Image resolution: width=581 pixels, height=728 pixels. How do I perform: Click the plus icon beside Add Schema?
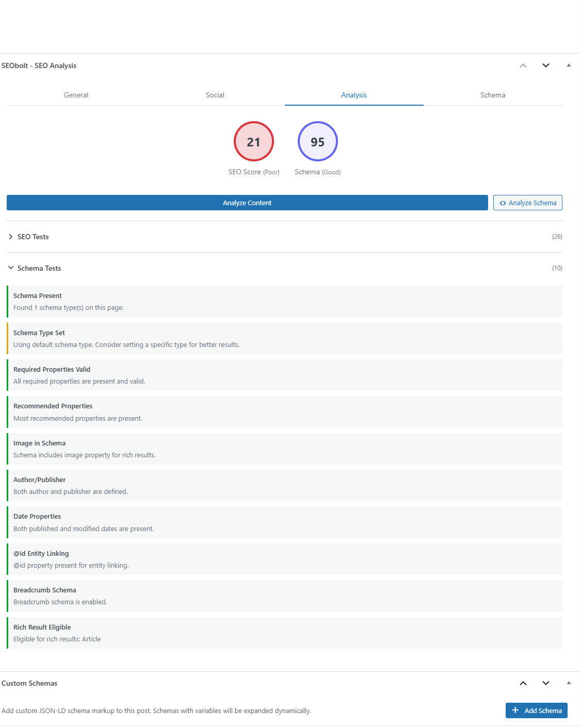click(515, 710)
